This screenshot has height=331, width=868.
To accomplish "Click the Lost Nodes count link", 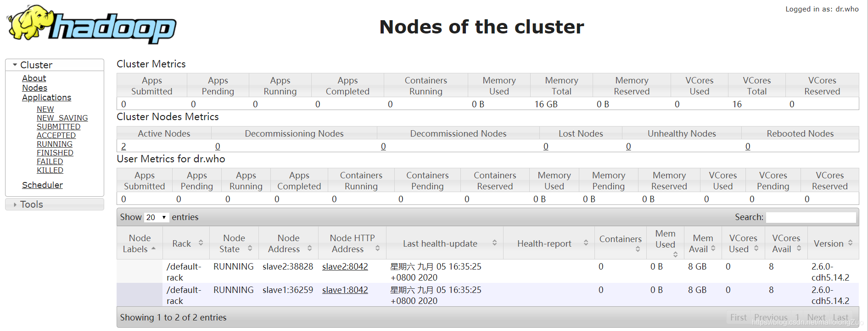I will [x=546, y=146].
